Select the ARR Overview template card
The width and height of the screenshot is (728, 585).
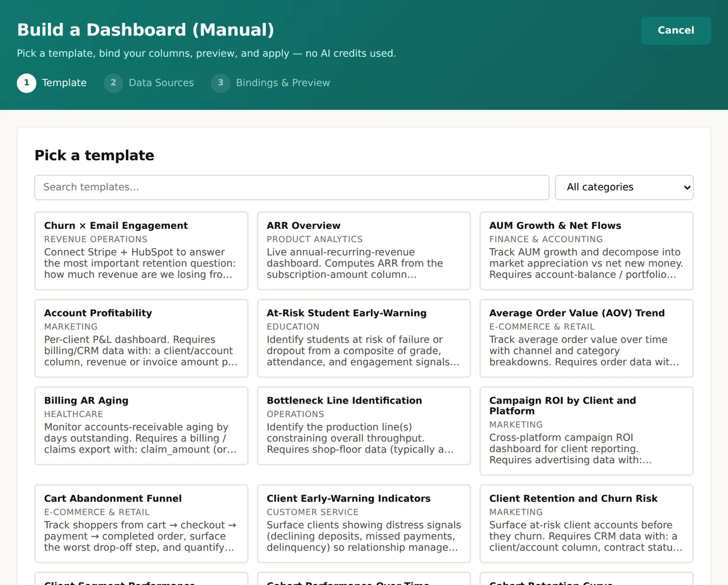(364, 251)
